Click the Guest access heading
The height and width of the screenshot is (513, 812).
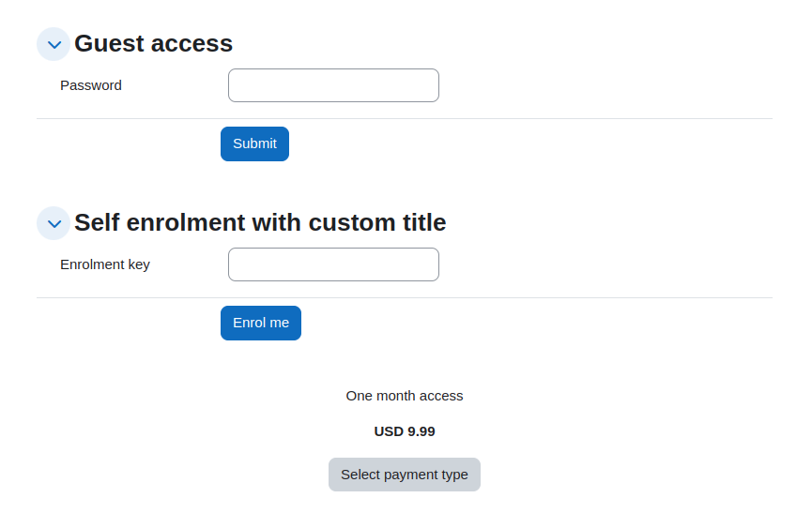coord(153,43)
